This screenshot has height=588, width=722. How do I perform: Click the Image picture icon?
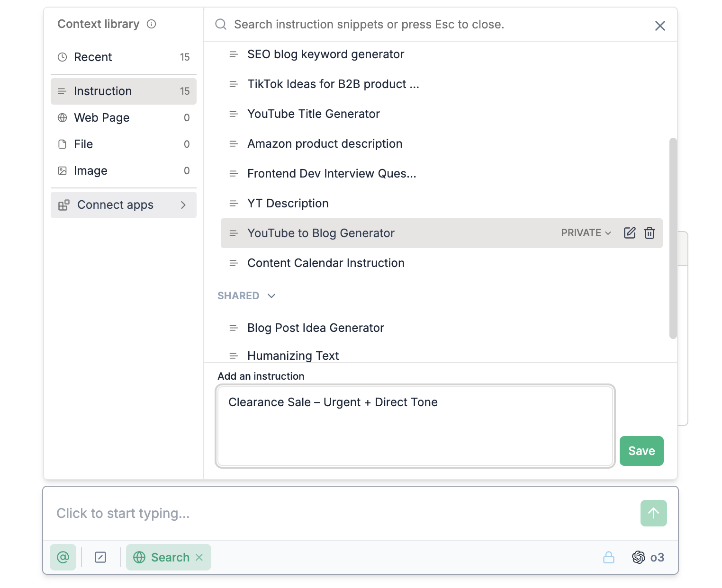point(62,171)
